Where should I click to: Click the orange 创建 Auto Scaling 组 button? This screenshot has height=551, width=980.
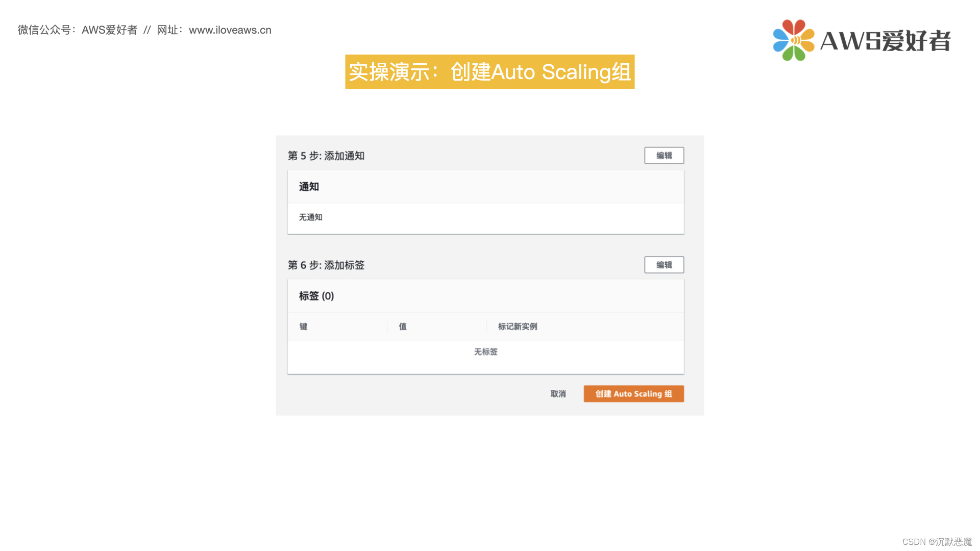[x=633, y=394]
